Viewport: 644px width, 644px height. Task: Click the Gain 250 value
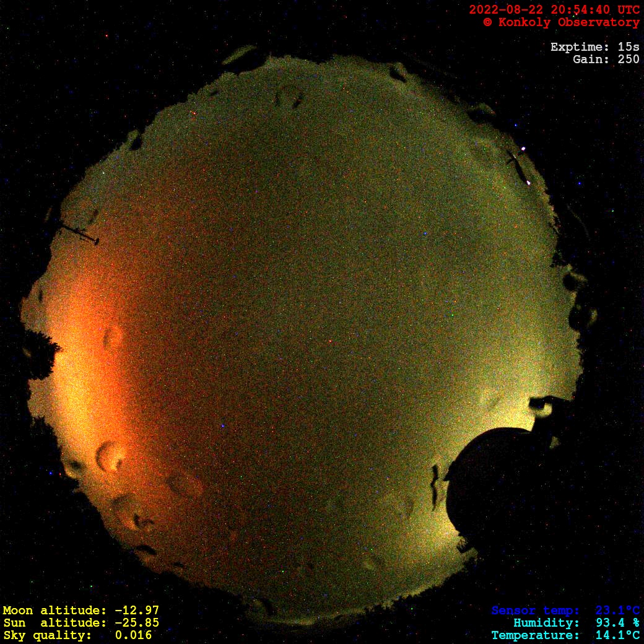point(606,59)
